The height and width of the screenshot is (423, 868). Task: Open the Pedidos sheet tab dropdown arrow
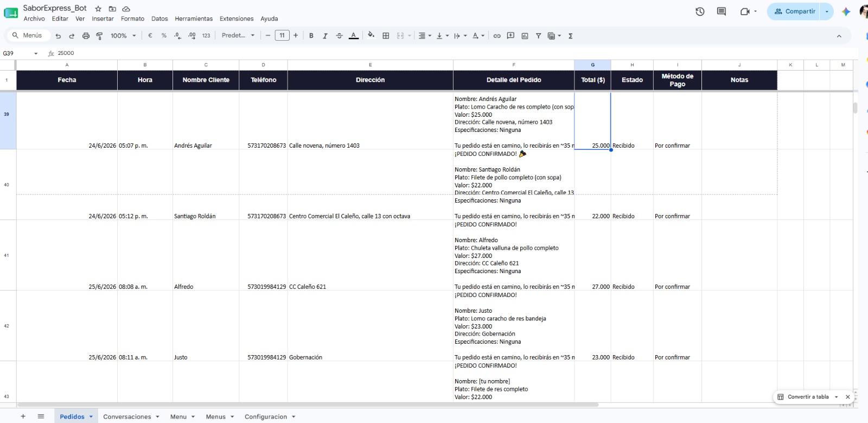coord(91,416)
